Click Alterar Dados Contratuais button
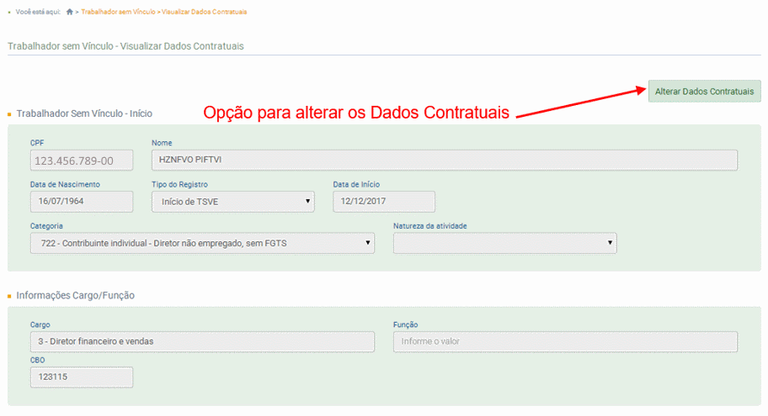This screenshot has height=416, width=768. click(x=704, y=91)
